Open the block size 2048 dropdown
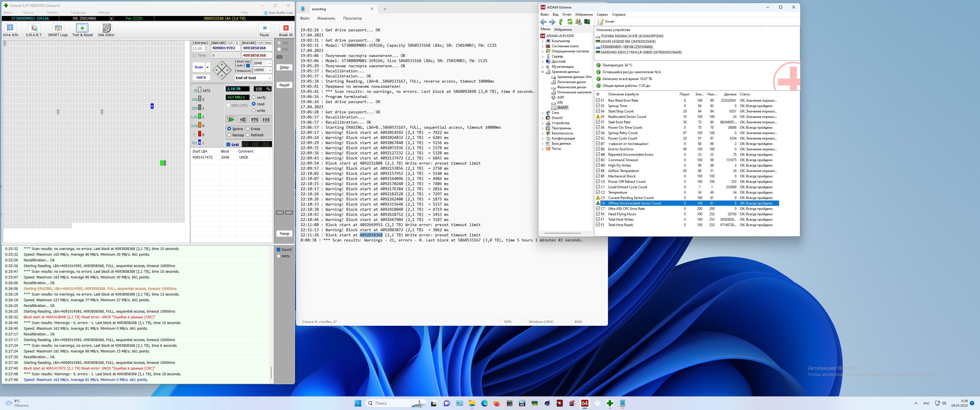Image resolution: width=980 pixels, height=410 pixels. click(x=270, y=63)
